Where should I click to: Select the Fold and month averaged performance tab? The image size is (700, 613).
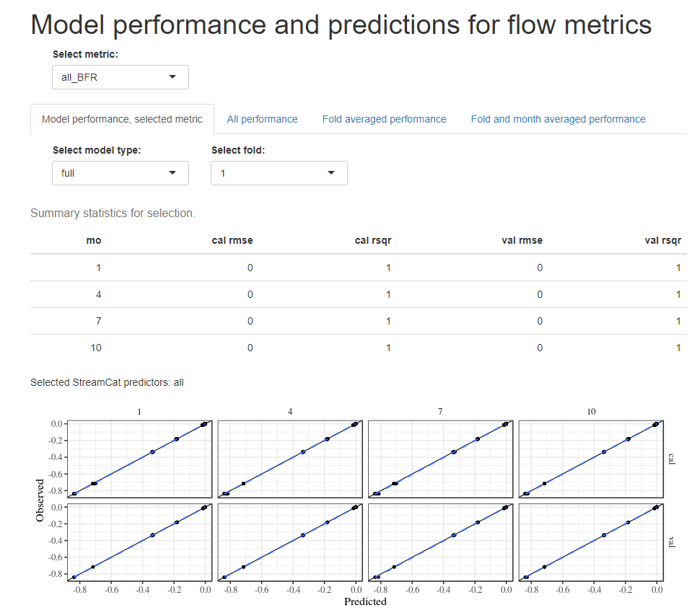(x=557, y=119)
